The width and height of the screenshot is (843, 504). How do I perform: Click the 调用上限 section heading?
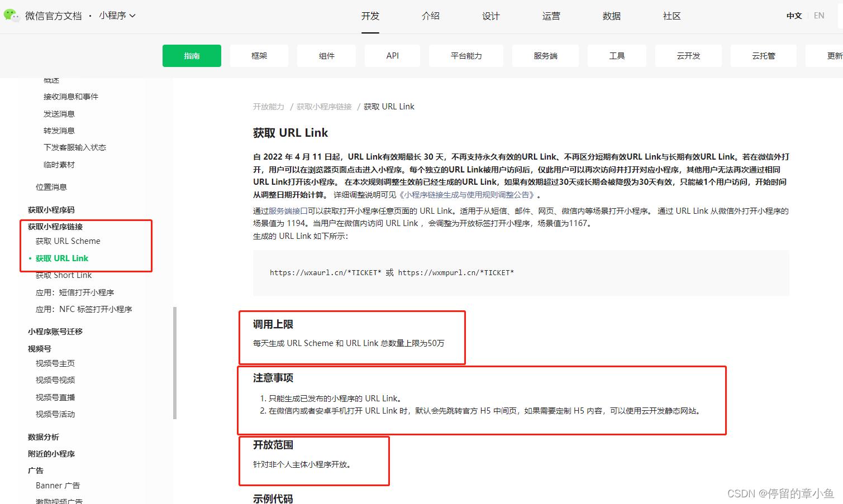(x=273, y=324)
